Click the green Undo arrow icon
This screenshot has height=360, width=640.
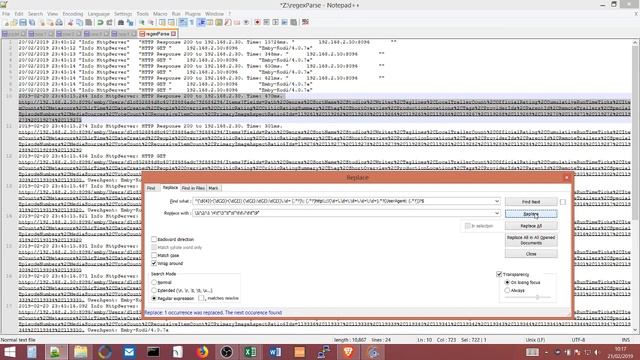(100, 22)
